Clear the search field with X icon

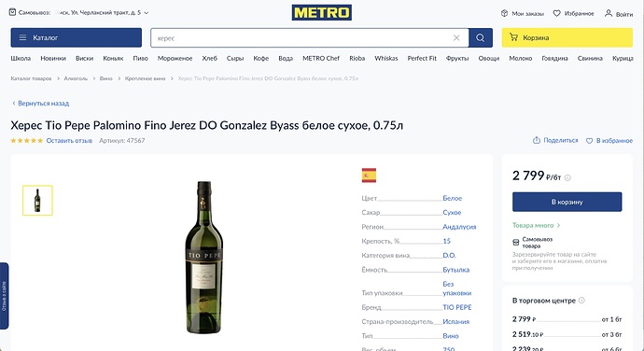456,38
